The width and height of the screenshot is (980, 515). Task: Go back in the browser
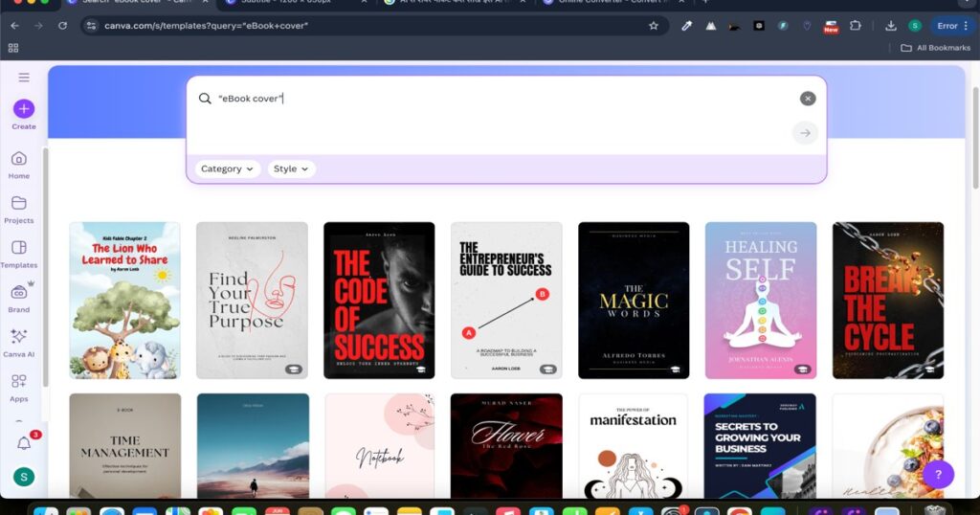[x=15, y=26]
